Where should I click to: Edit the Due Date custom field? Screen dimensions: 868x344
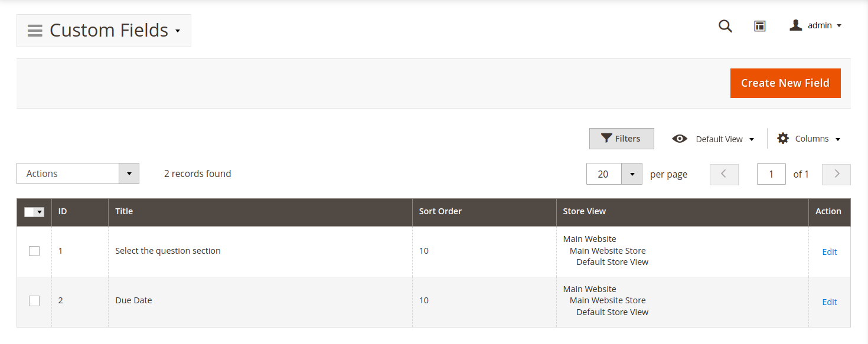coord(829,302)
